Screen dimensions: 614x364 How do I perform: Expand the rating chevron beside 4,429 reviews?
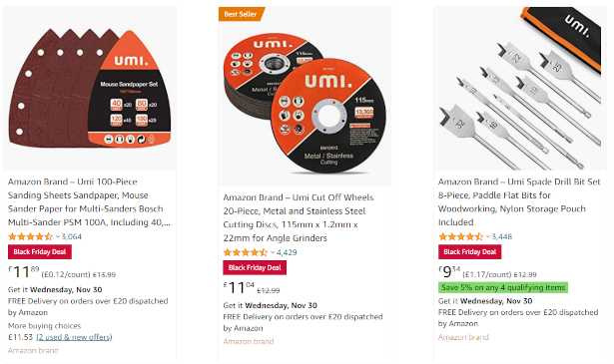click(273, 252)
